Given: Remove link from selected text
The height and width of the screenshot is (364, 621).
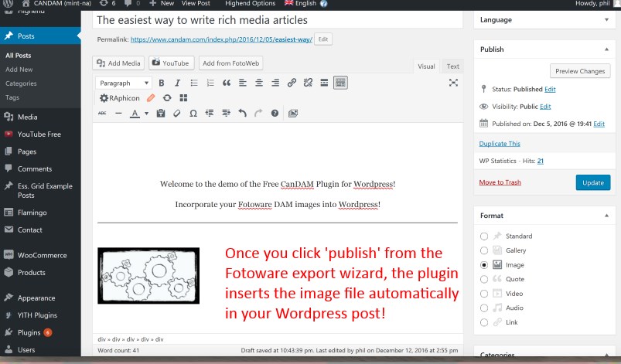Looking at the screenshot, I should [x=308, y=83].
